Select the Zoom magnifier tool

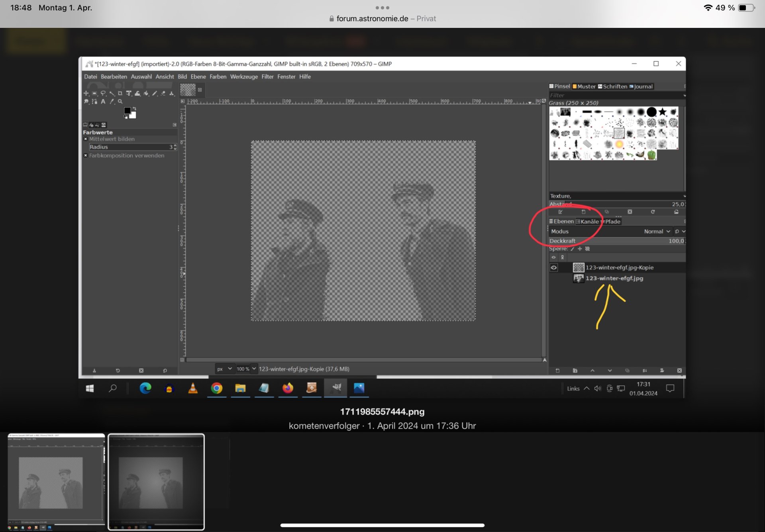[120, 101]
